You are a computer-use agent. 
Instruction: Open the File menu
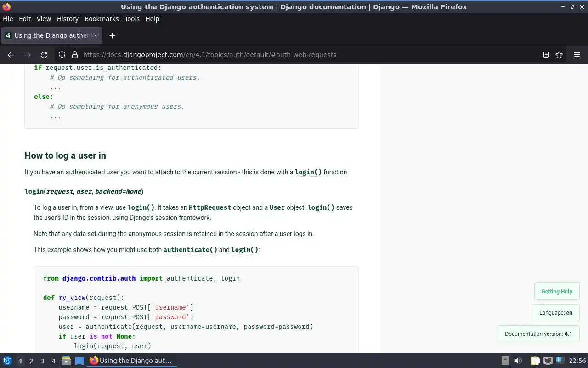(x=8, y=19)
